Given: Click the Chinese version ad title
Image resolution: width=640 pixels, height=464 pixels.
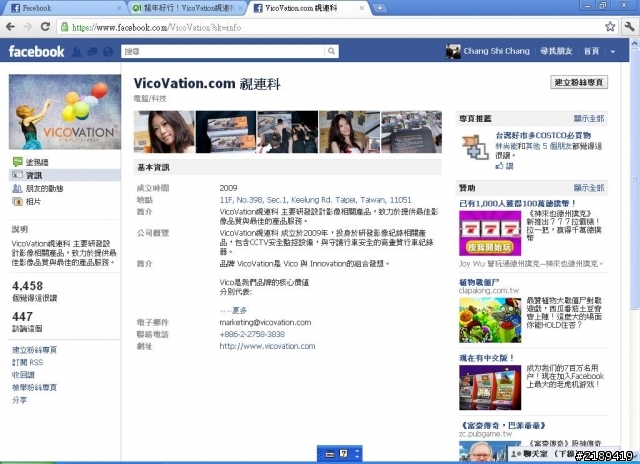Looking at the screenshot, I should tap(486, 358).
